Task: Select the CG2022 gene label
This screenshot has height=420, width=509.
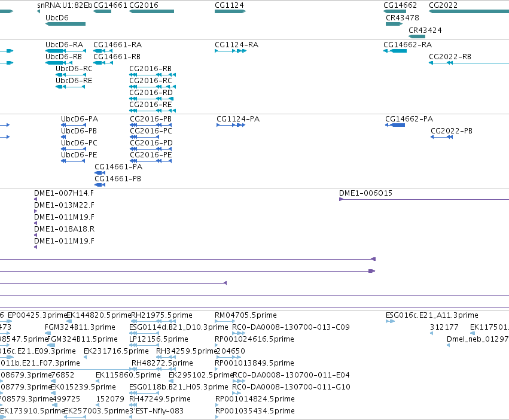Action: tap(443, 5)
